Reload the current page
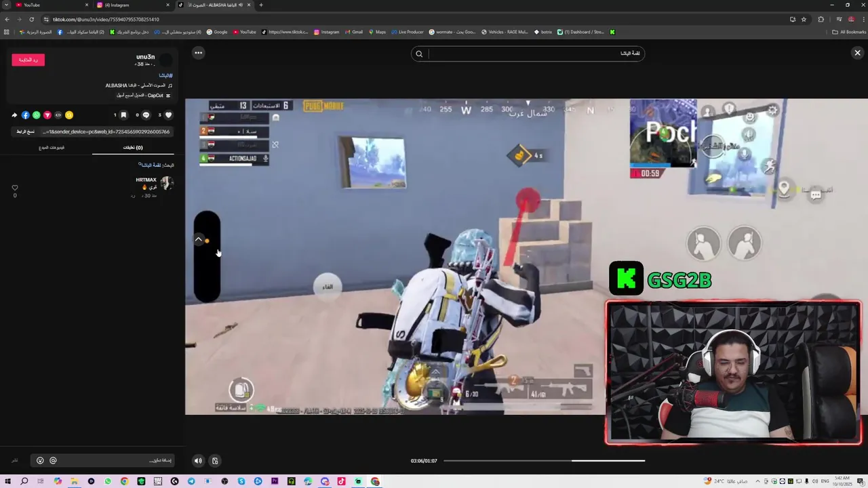 click(x=31, y=19)
